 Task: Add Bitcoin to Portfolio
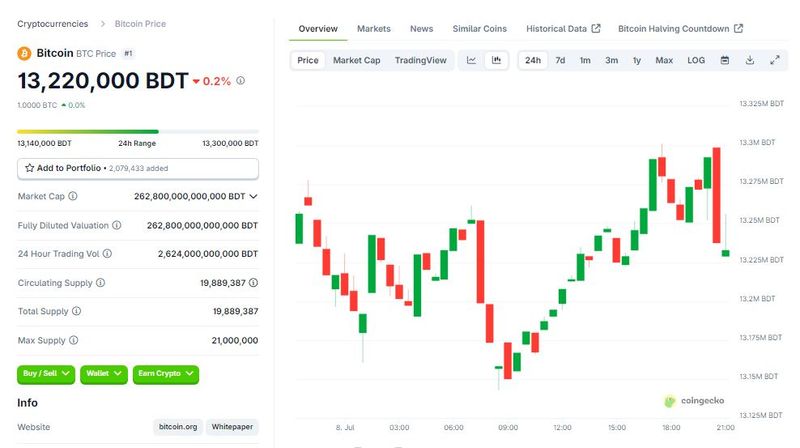pos(68,168)
